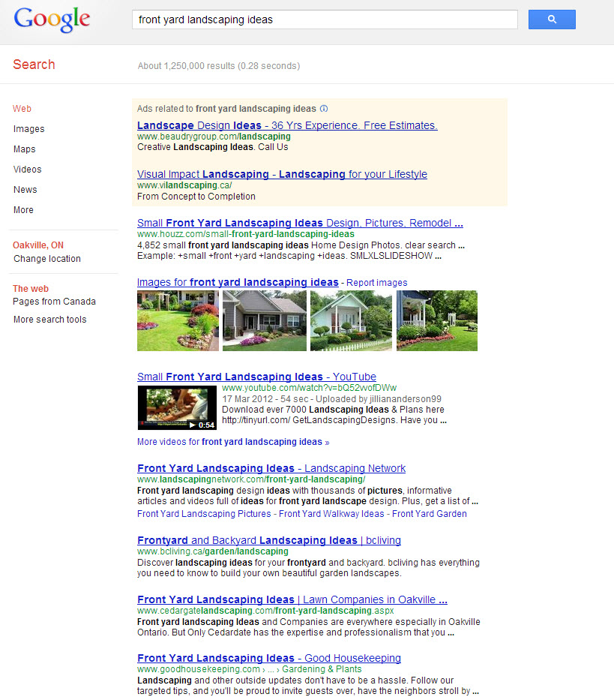
Task: Click the blue search magnifier button
Action: 552,20
